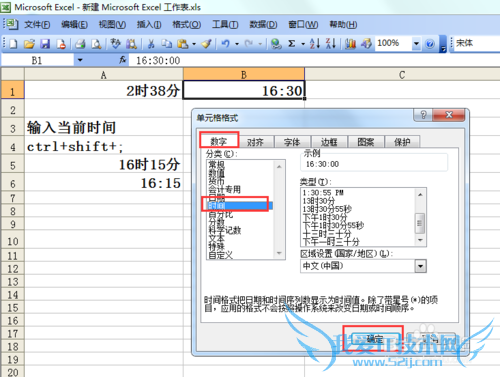Select the Format Painter brush icon
This screenshot has width=500, height=377.
pyautogui.click(x=206, y=44)
